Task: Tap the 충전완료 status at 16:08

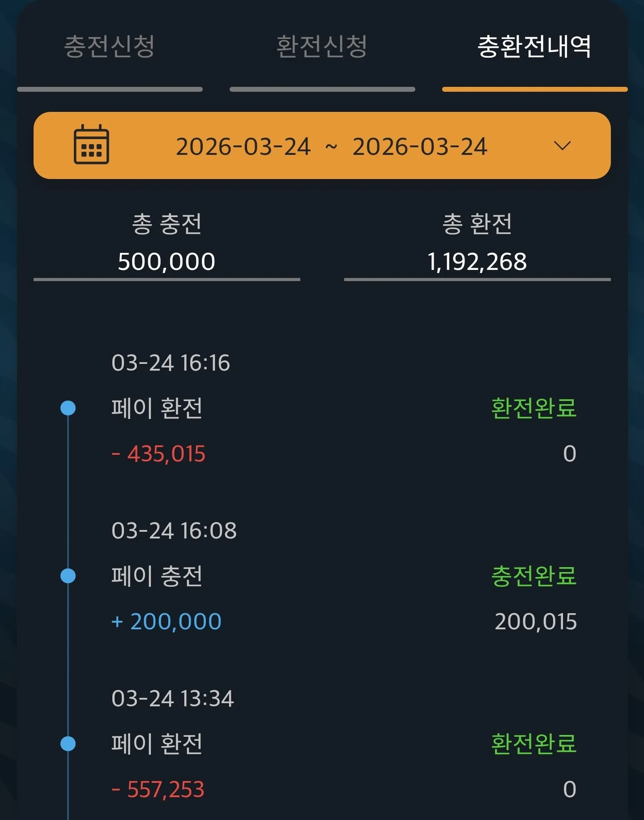Action: tap(534, 576)
